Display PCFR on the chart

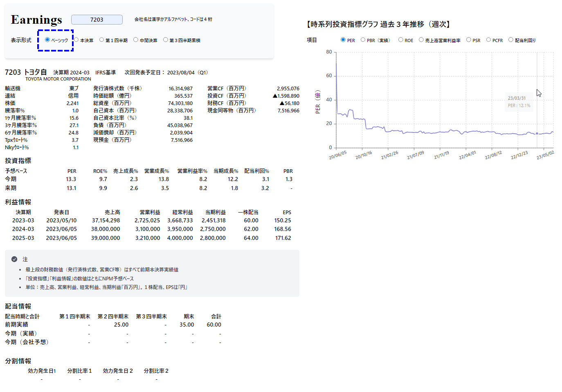coord(489,40)
